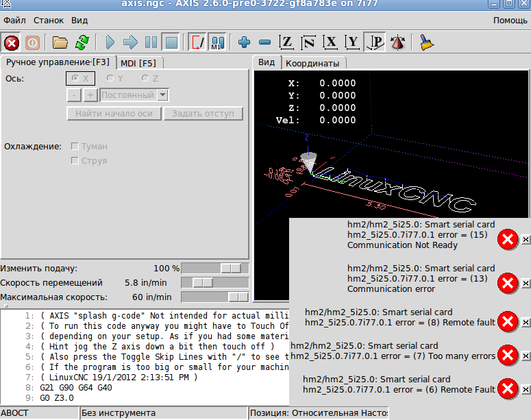531x420 pixels.
Task: Click Найти начало оси button
Action: coord(114,114)
